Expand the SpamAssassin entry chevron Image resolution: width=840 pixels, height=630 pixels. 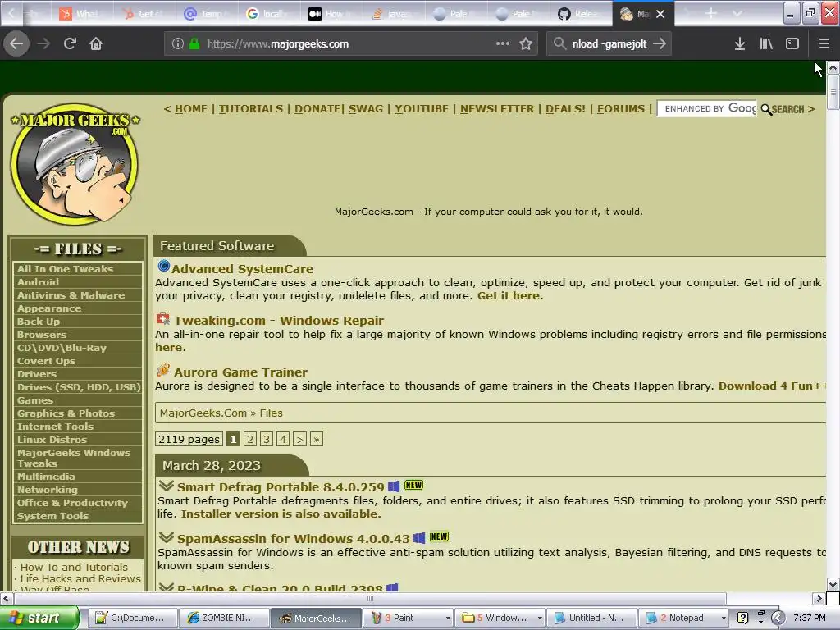coord(167,537)
